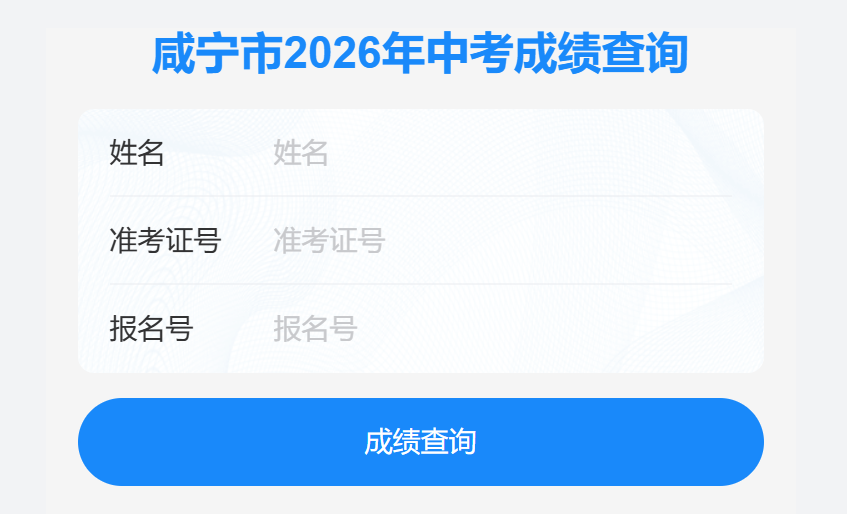This screenshot has height=514, width=847.
Task: Click the dark 报名号 field label
Action: tap(151, 328)
